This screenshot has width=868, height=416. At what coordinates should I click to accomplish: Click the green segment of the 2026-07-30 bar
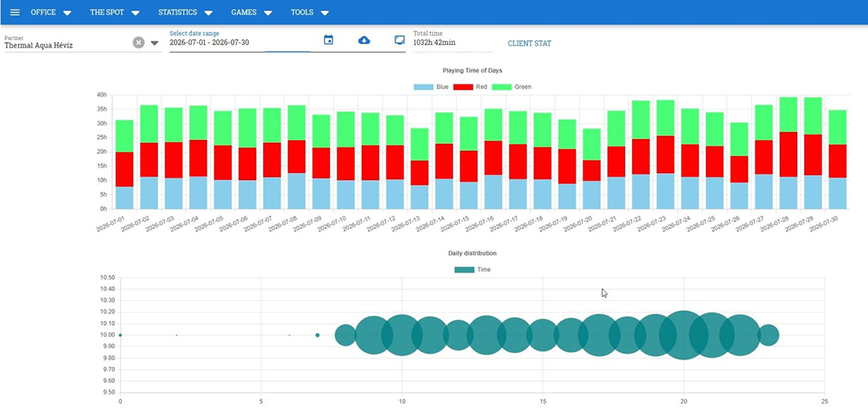tap(837, 127)
